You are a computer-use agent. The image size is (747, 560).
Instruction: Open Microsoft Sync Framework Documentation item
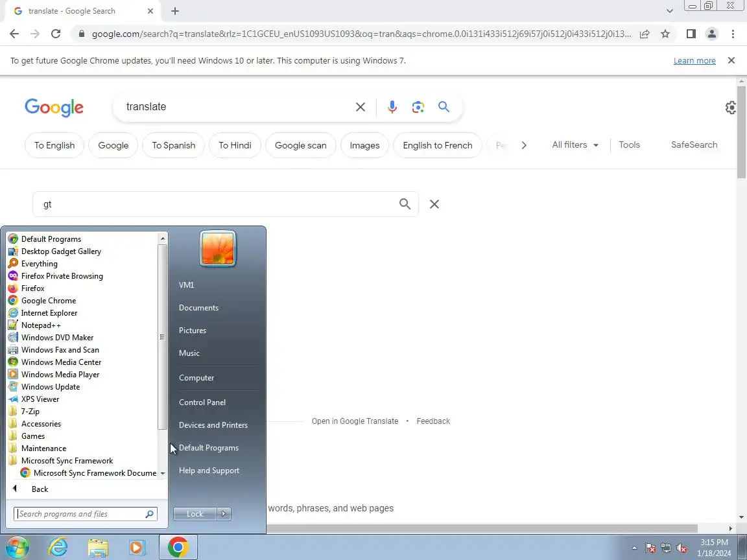click(88, 473)
